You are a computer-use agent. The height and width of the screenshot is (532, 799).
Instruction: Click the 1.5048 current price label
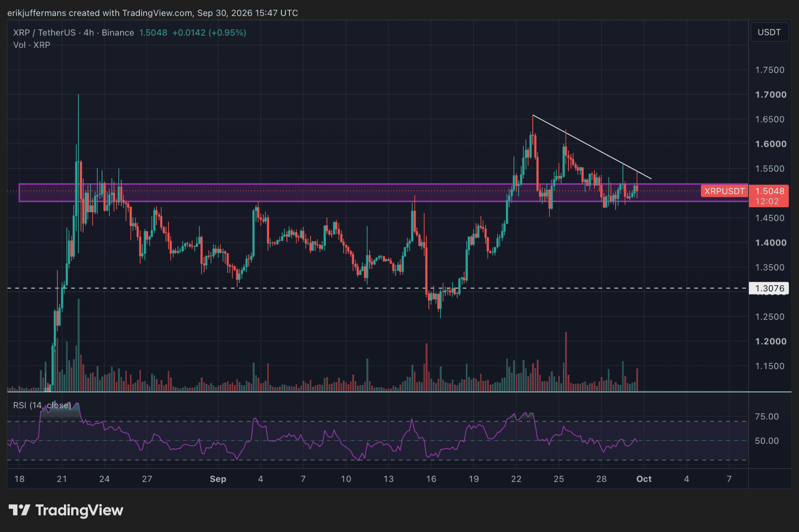pyautogui.click(x=770, y=191)
